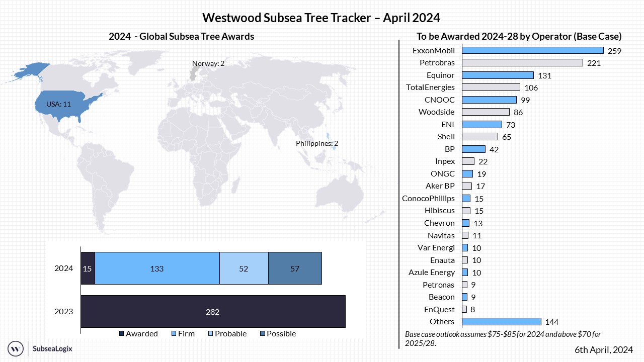Click the SubseaLogix brand text

tap(52, 348)
